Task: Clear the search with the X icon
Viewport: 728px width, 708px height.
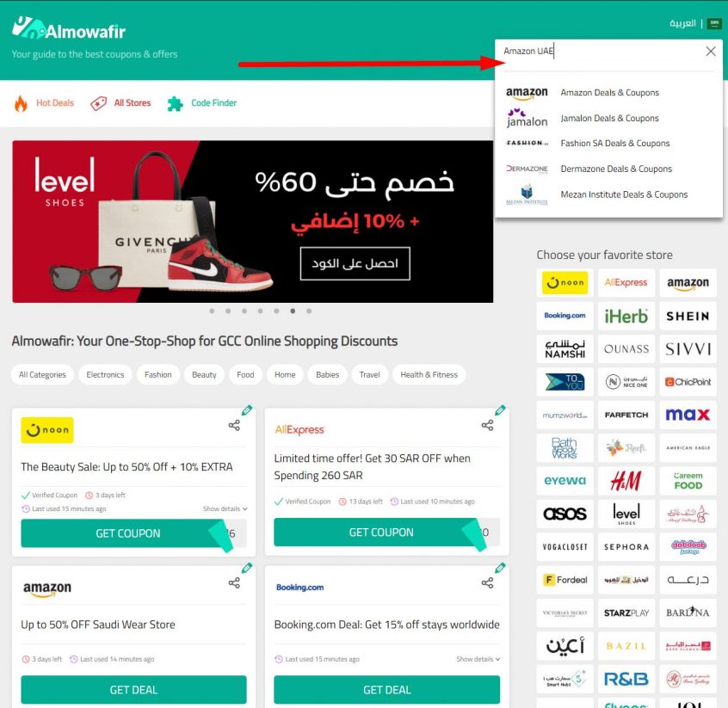Action: pyautogui.click(x=710, y=51)
